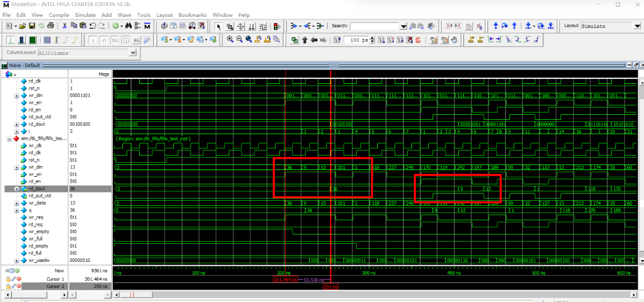Viewport: 644px width, 302px height.
Task: Open the Simulate menu
Action: (x=85, y=15)
